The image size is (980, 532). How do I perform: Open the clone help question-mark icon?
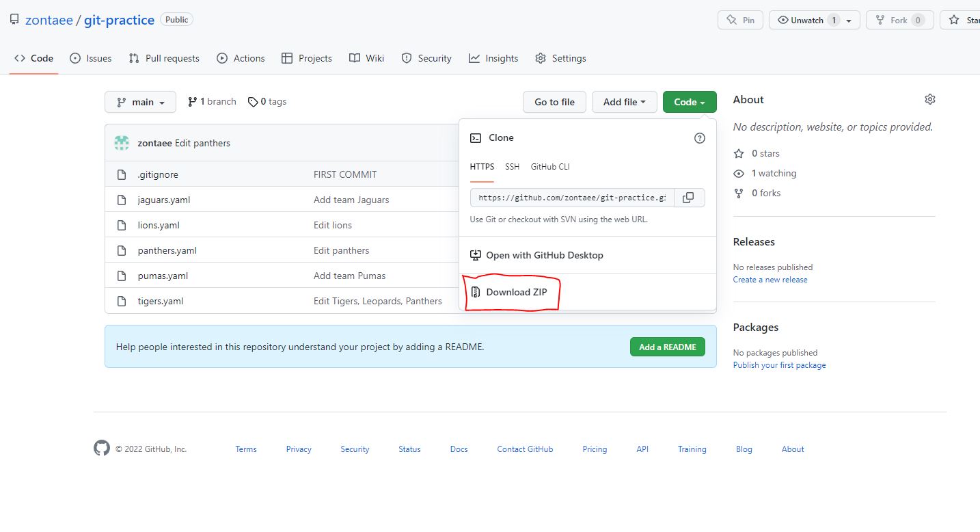pos(699,138)
